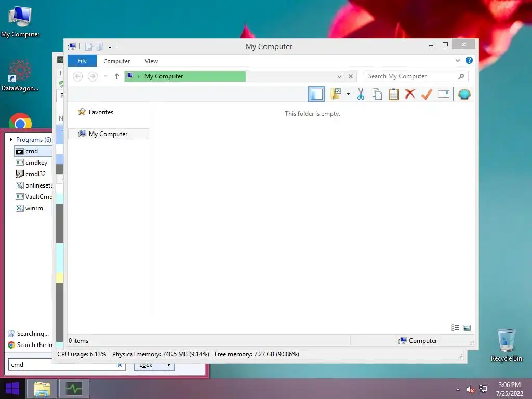Click the Properties icon in title bar
The height and width of the screenshot is (399, 532).
pyautogui.click(x=88, y=46)
